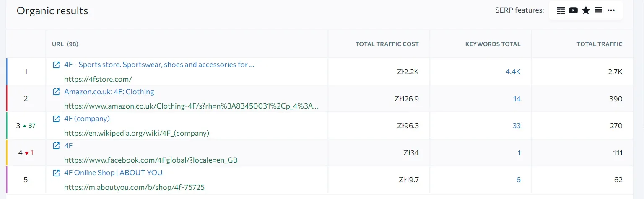Click the Total Traffic Cost column header
Image resolution: width=644 pixels, height=199 pixels.
pyautogui.click(x=387, y=44)
